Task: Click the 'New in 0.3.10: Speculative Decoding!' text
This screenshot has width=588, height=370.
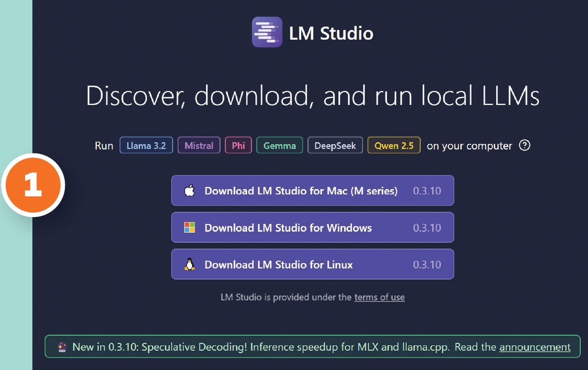Action: coord(159,347)
